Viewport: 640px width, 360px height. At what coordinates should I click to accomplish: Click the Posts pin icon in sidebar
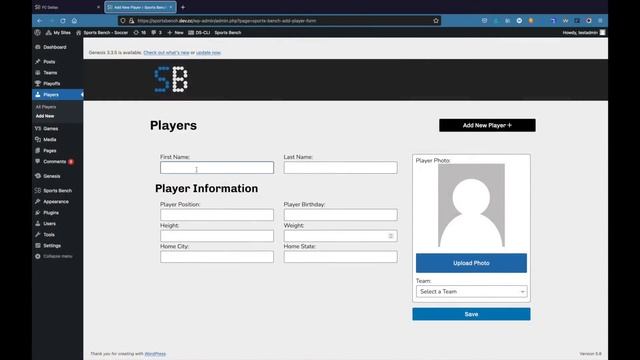click(38, 62)
